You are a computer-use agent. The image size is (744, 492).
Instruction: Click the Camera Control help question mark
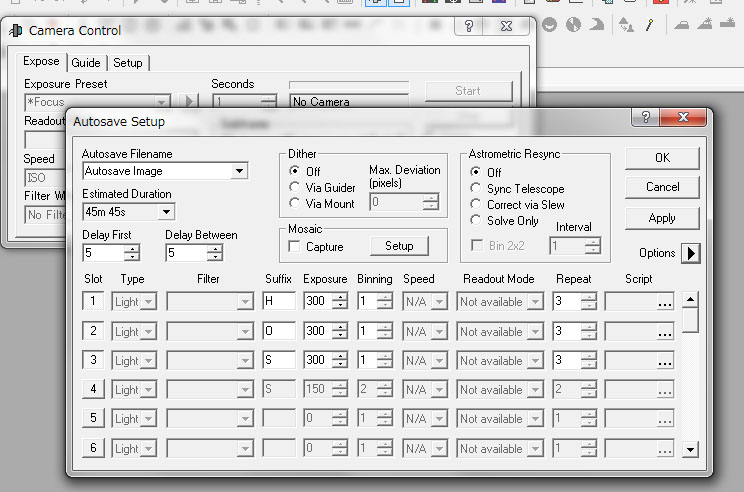(468, 26)
